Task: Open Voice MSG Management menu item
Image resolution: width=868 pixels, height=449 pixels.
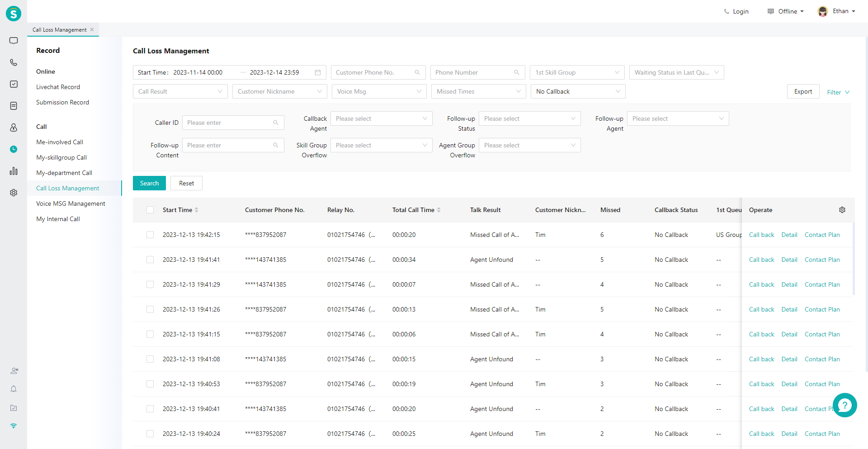Action: pyautogui.click(x=71, y=203)
